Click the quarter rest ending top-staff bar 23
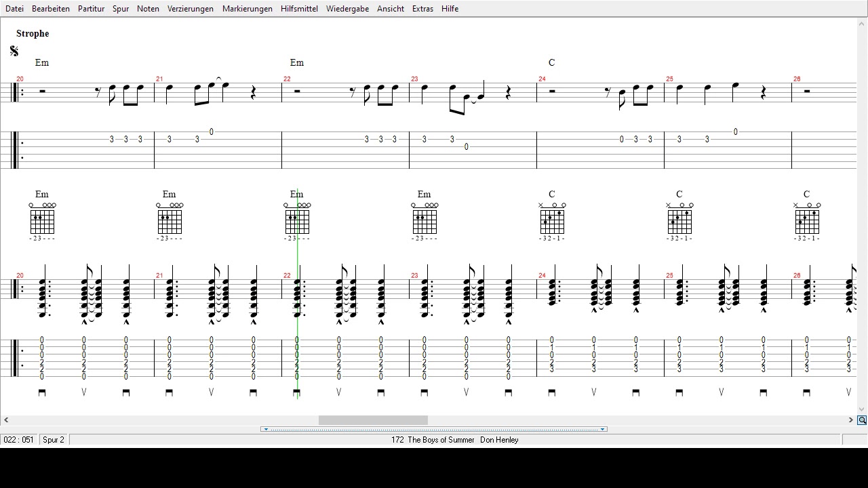The width and height of the screenshot is (868, 488). (509, 94)
